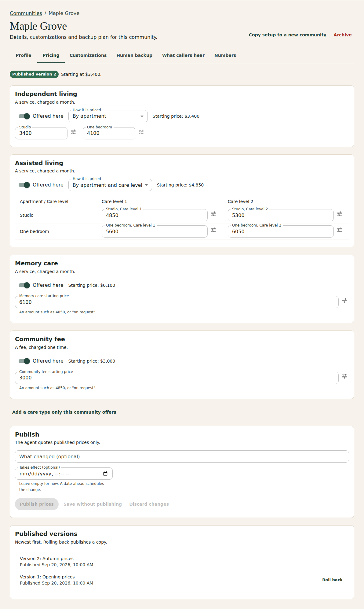Switch to the Numbers tab
Viewport: 364px width, 609px height.
click(225, 55)
